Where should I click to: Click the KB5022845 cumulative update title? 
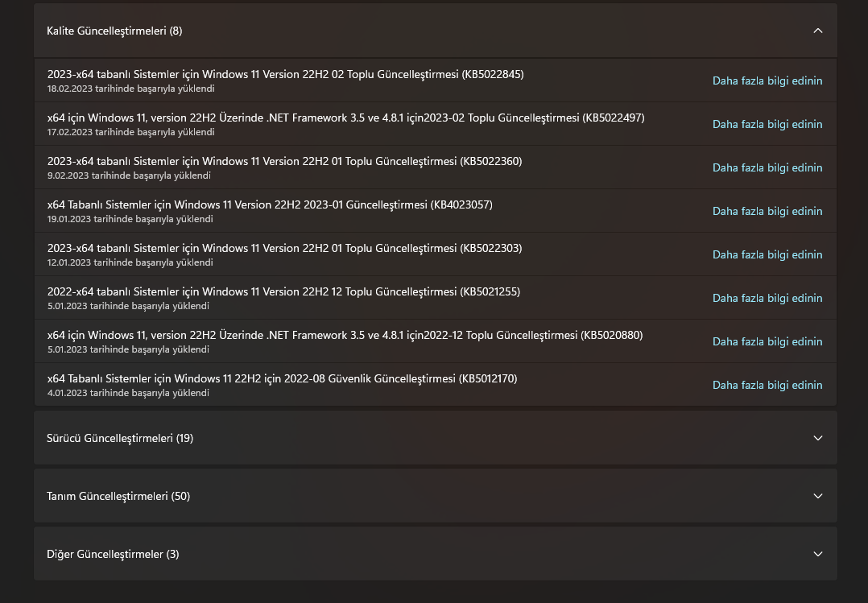[285, 74]
